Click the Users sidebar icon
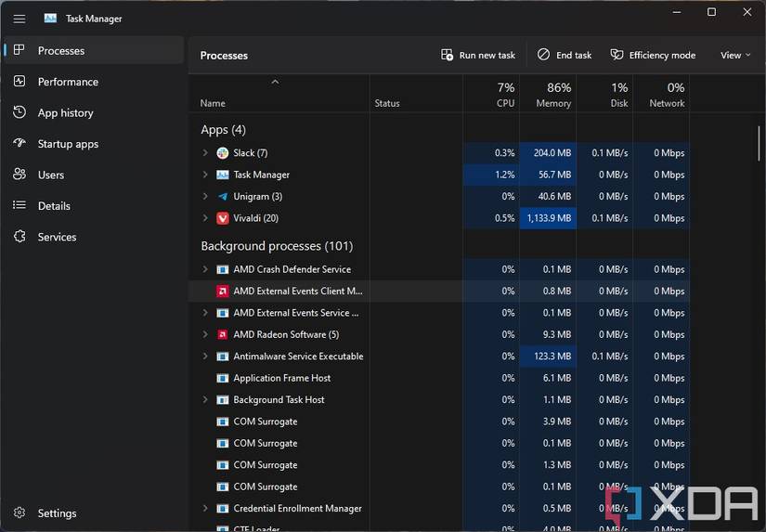The height and width of the screenshot is (532, 766). coord(19,174)
